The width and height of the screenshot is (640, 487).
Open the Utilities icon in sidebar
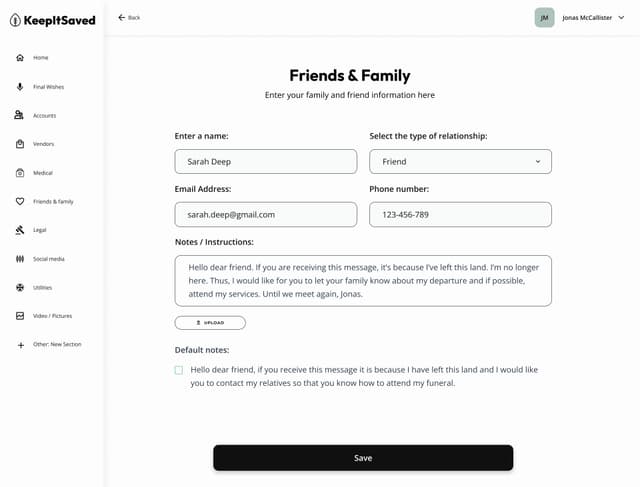pyautogui.click(x=20, y=287)
